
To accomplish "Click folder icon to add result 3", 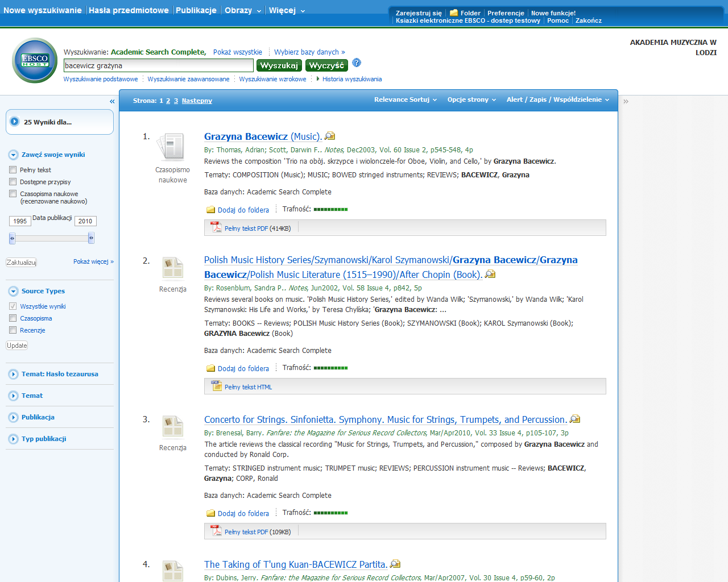I will [x=210, y=513].
